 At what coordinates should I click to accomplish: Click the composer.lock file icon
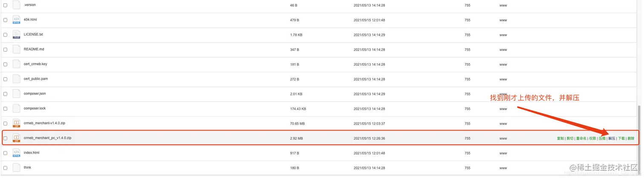[17, 108]
